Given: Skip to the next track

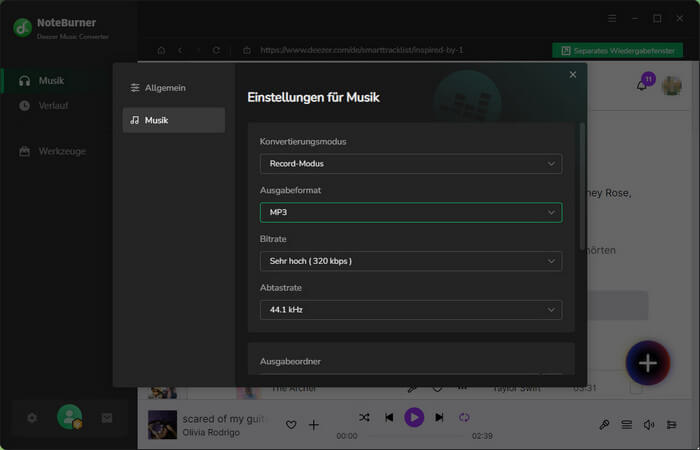Looking at the screenshot, I should pos(439,417).
